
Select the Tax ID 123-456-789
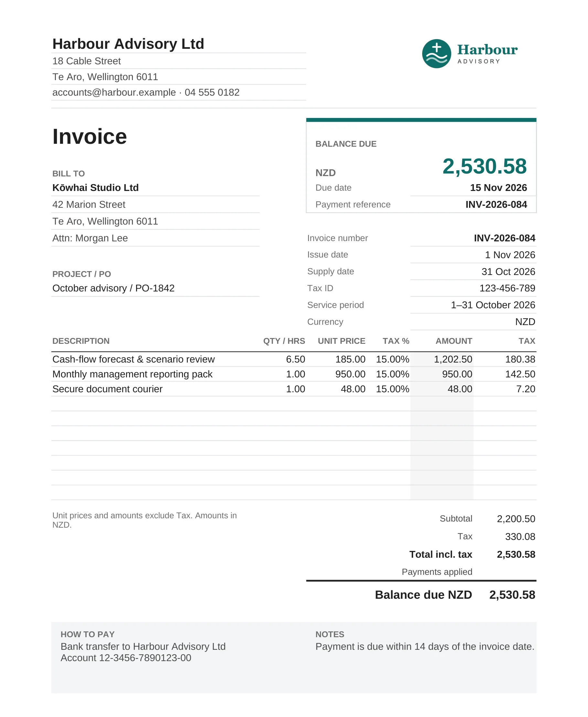point(507,288)
